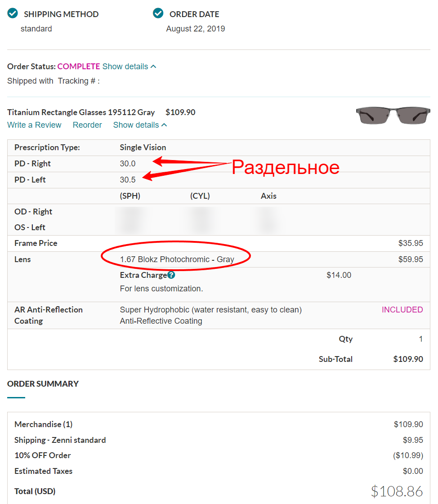This screenshot has height=504, width=438.
Task: Collapse Show details beside the Reorder link
Action: click(x=140, y=125)
